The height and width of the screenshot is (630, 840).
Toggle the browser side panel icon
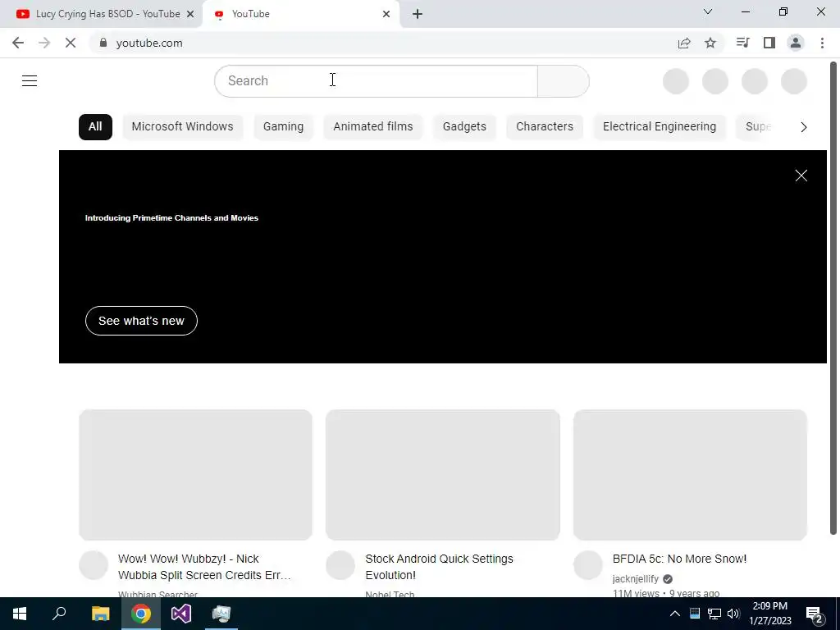pos(769,43)
